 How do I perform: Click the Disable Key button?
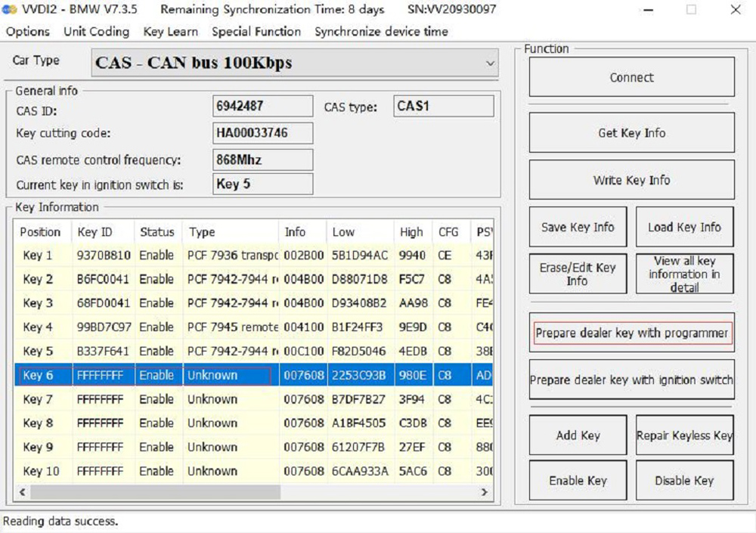(x=685, y=480)
